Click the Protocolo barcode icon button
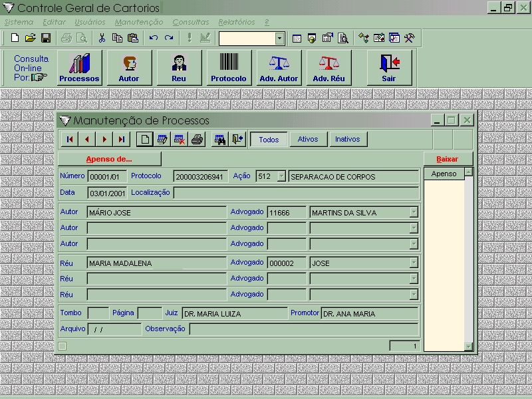Screen dimensions: 532x399 click(228, 68)
